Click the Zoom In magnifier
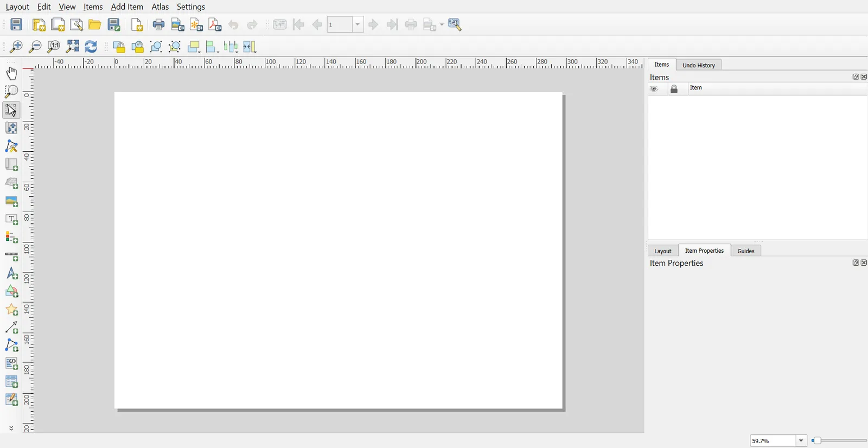868x448 pixels. [16, 47]
